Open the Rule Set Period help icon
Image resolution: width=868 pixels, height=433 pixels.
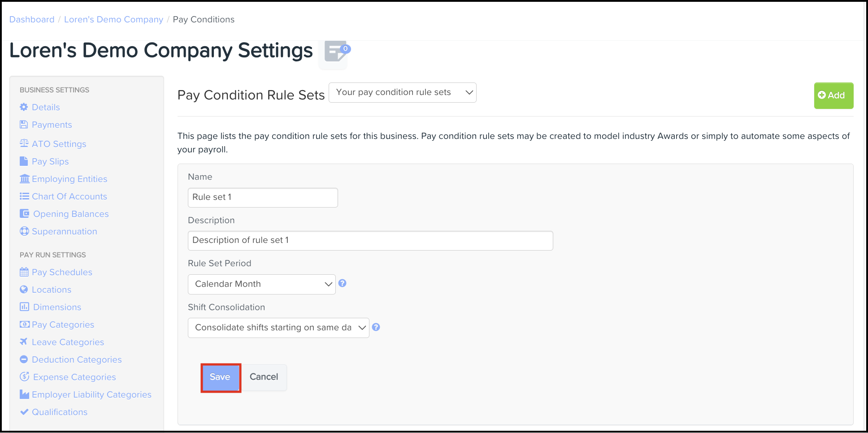point(342,284)
